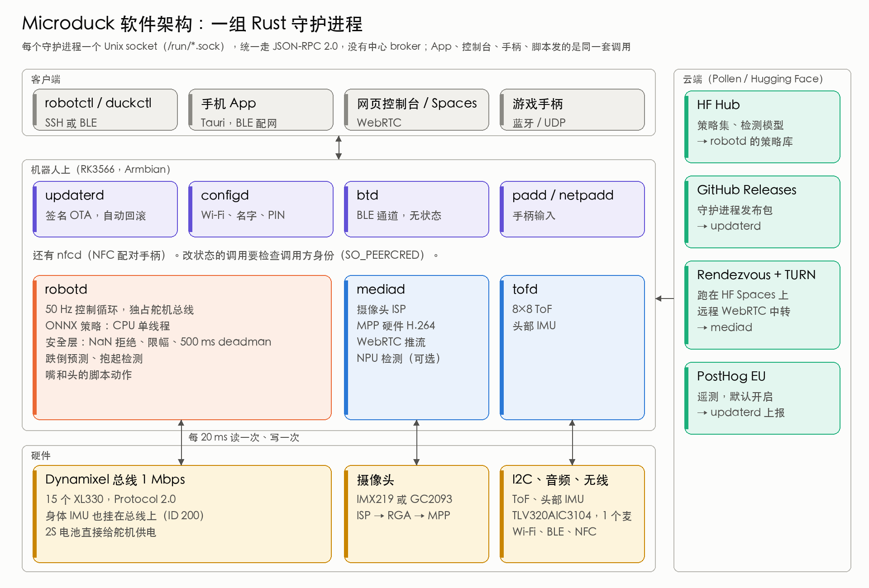Select the 网页控制台 / Spaces box
Viewport: 869px width, 588px height.
[x=416, y=110]
